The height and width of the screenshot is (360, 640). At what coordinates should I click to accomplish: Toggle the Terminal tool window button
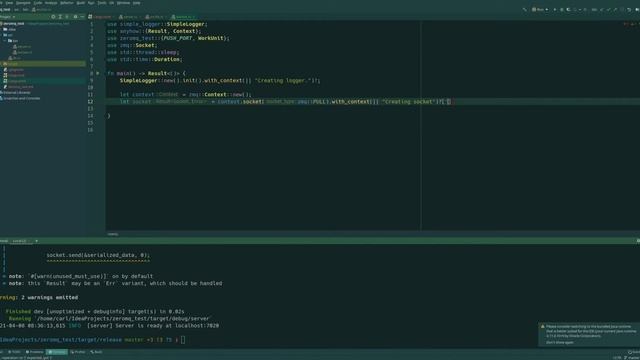pos(57,352)
